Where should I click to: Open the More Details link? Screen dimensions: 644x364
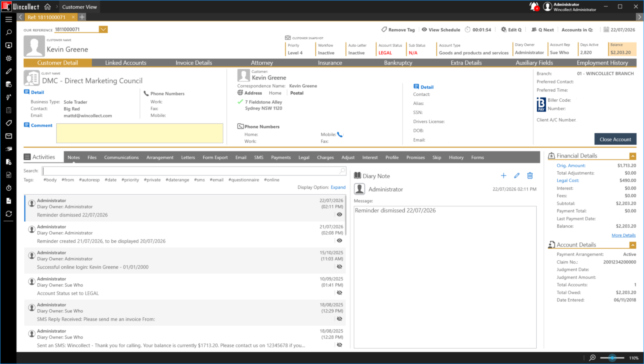tap(623, 235)
